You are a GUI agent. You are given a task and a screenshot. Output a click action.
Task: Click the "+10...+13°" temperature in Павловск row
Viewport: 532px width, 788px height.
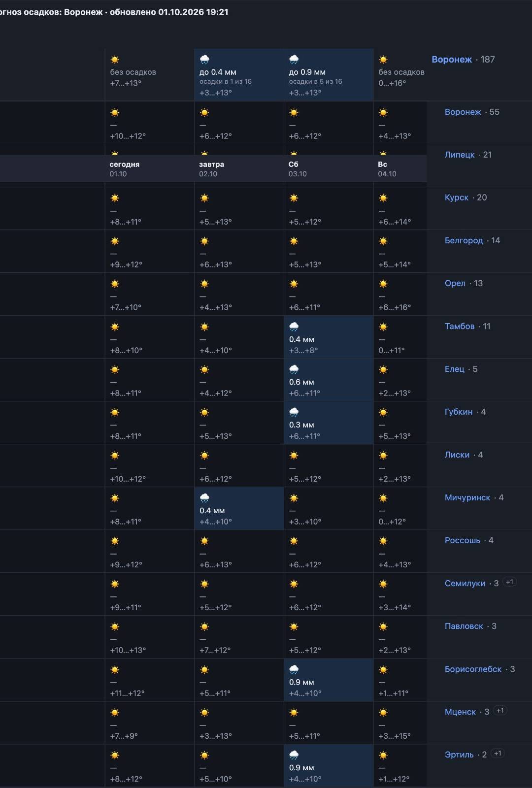(128, 650)
